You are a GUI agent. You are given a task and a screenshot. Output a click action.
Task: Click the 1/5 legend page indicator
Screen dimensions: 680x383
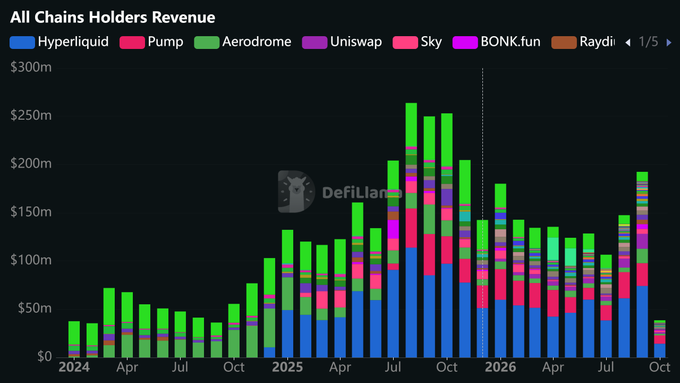(648, 42)
